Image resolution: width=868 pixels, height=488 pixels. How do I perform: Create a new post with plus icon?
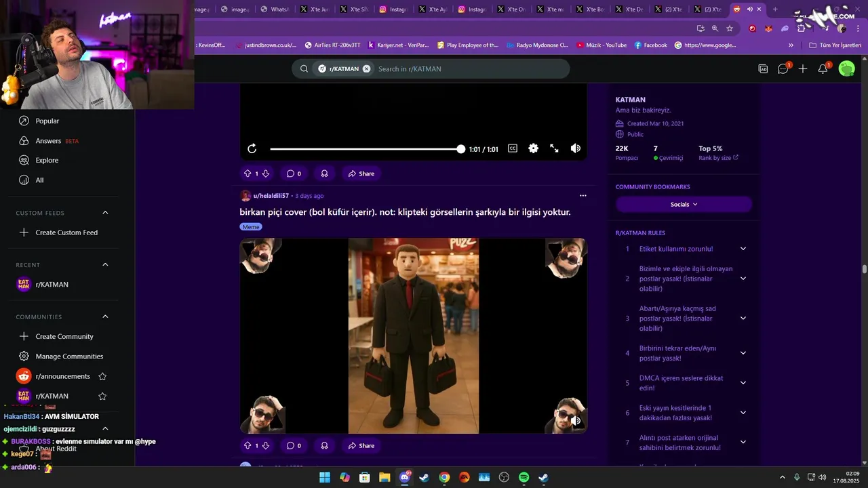point(803,68)
